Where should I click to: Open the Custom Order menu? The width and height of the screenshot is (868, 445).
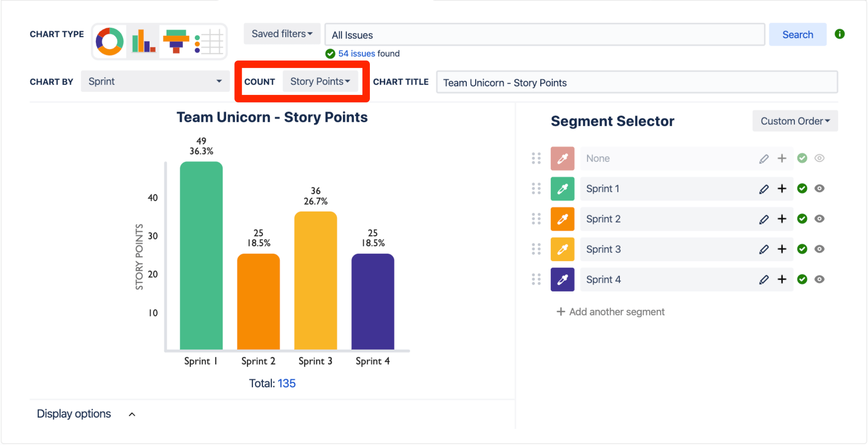click(x=795, y=121)
